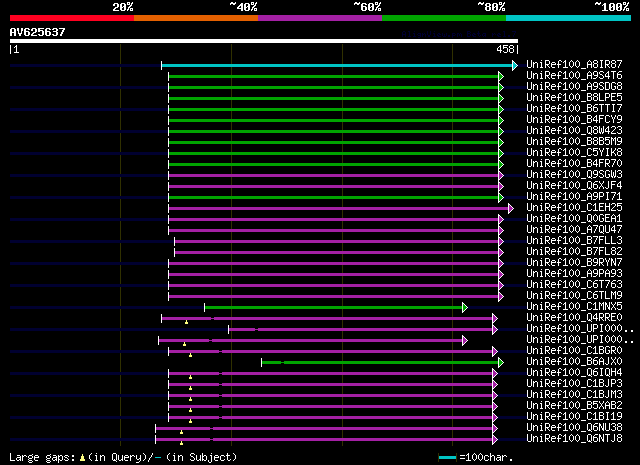Click the cyan ~100% legend color bar
The height and width of the screenshot is (465, 640).
coord(568,18)
